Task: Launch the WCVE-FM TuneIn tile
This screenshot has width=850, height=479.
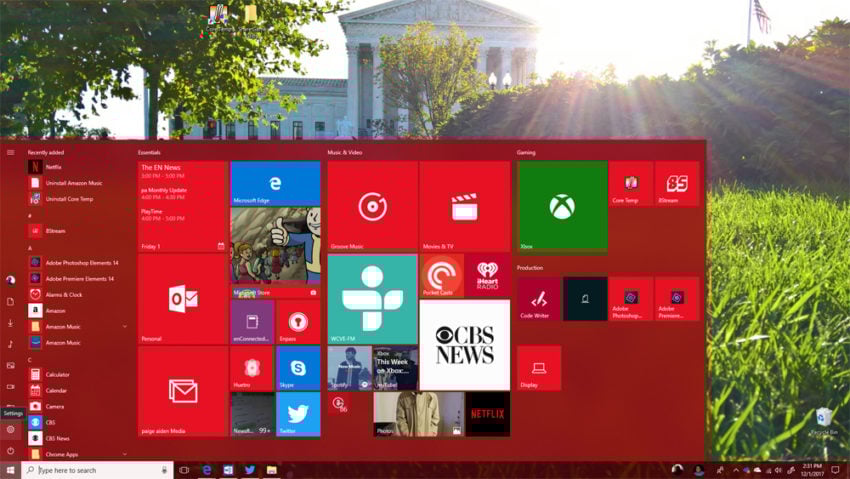Action: click(x=372, y=299)
